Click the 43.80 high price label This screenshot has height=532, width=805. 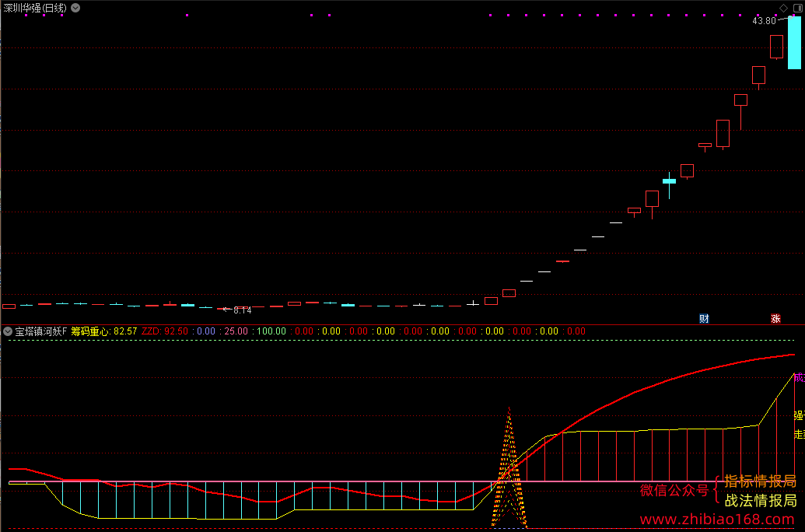tap(764, 21)
